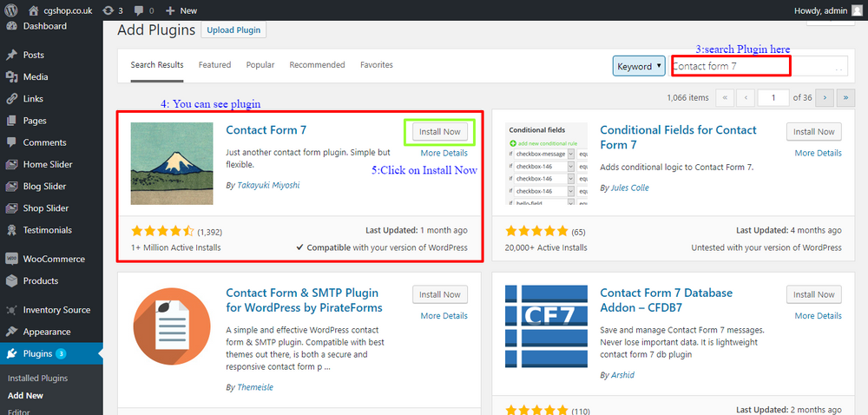Click the Blog Slider icon

[x=11, y=186]
